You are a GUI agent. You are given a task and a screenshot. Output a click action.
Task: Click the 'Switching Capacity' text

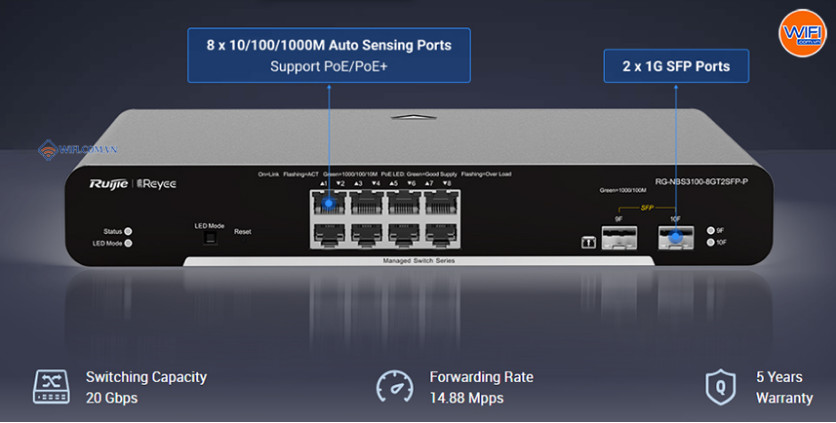click(146, 377)
